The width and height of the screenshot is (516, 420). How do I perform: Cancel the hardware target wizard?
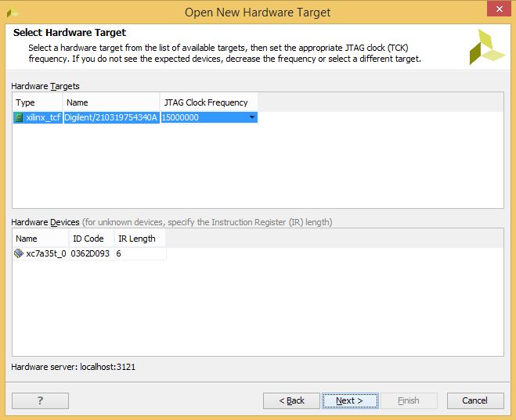(475, 400)
